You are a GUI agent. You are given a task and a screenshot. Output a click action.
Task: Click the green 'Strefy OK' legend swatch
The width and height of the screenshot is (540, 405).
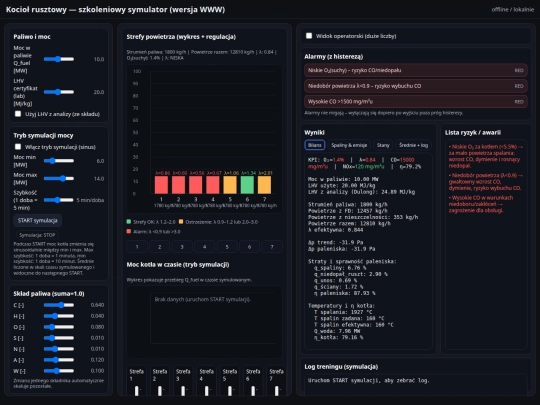pyautogui.click(x=129, y=222)
